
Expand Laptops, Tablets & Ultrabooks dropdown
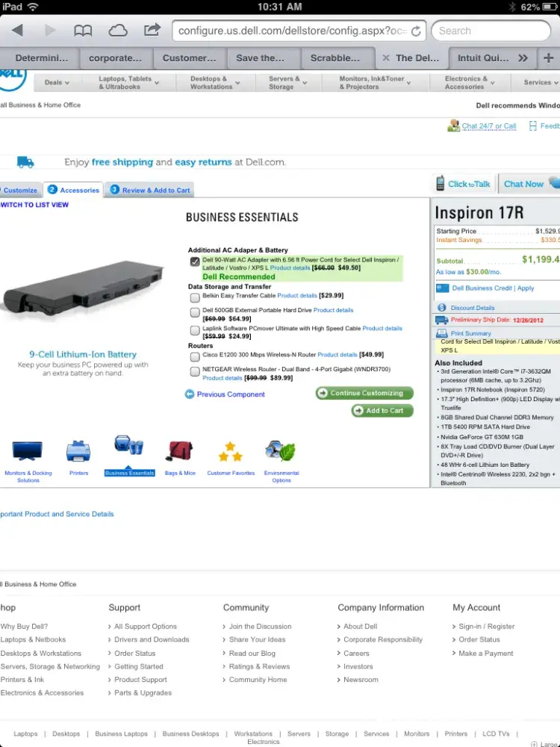pyautogui.click(x=129, y=82)
